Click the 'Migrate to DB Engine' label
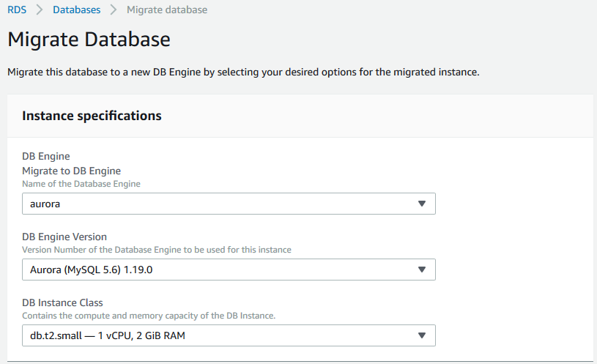This screenshot has width=597, height=364. (x=71, y=171)
